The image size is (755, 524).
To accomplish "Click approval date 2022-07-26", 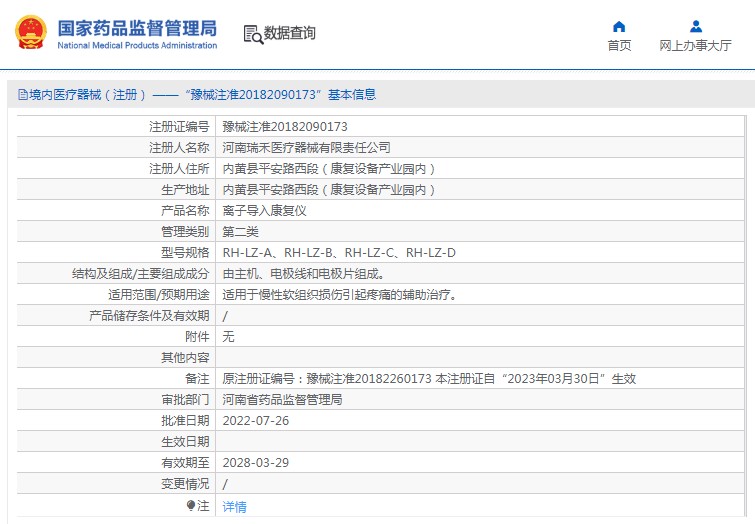I will [256, 420].
